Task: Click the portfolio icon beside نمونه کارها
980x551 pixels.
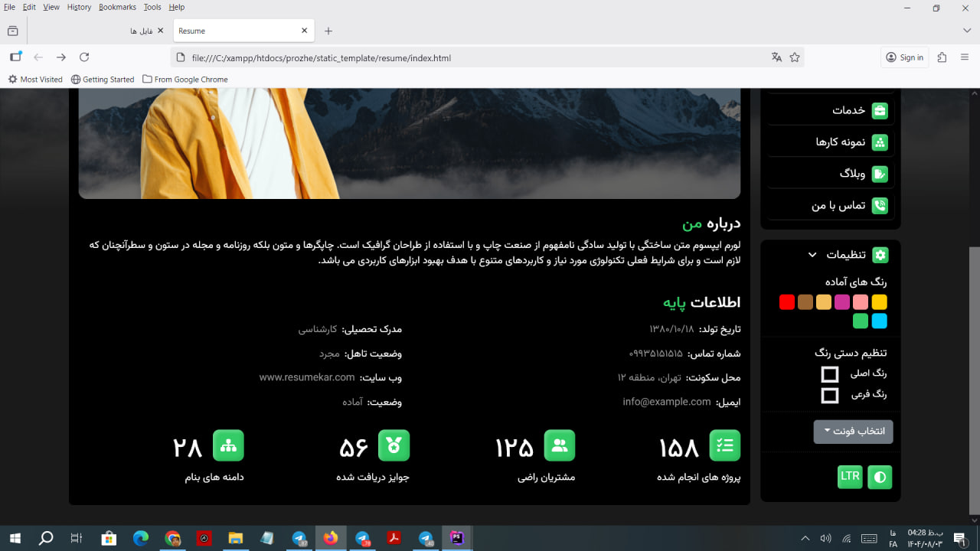Action: (x=880, y=142)
